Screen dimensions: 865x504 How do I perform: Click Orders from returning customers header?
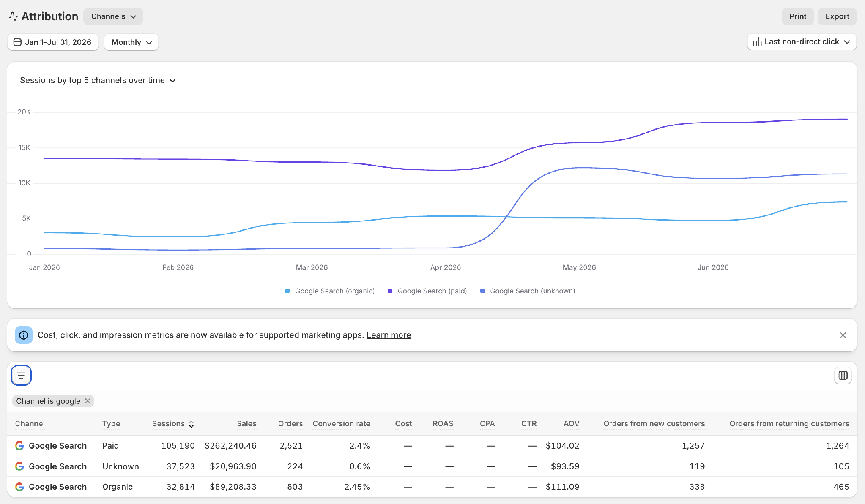pos(789,424)
